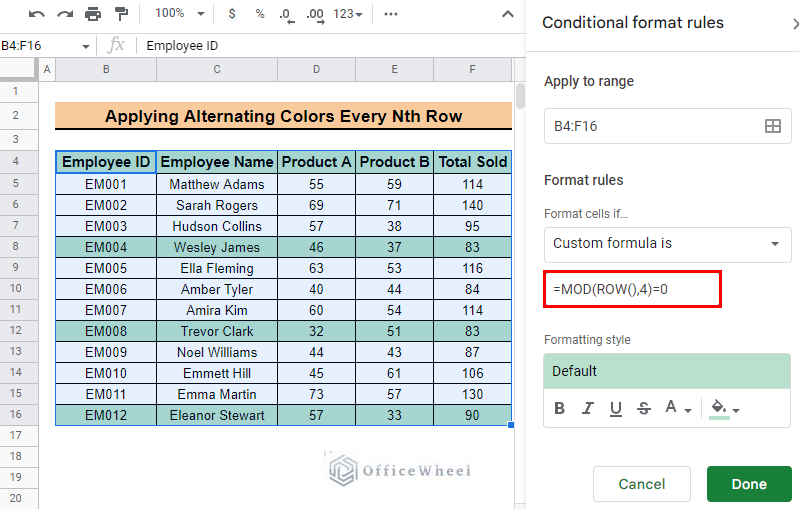The height and width of the screenshot is (509, 799).
Task: Open the three-dot more toolbar options
Action: point(391,14)
